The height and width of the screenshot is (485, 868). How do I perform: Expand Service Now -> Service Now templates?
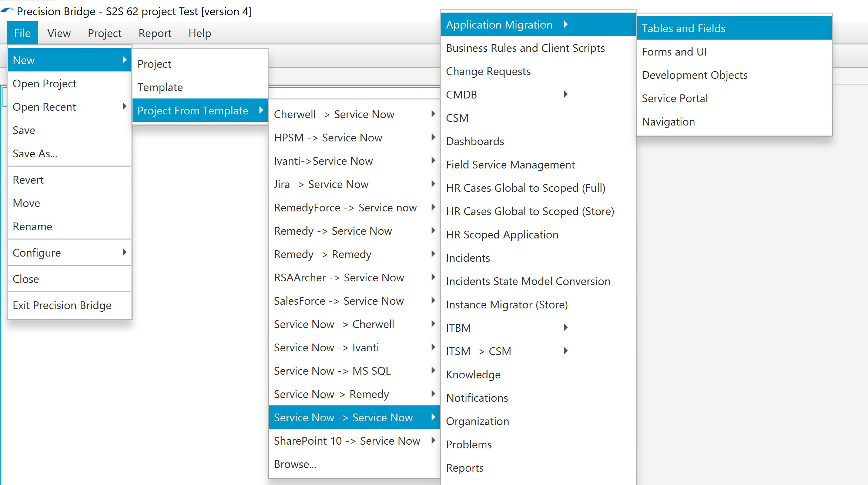355,417
